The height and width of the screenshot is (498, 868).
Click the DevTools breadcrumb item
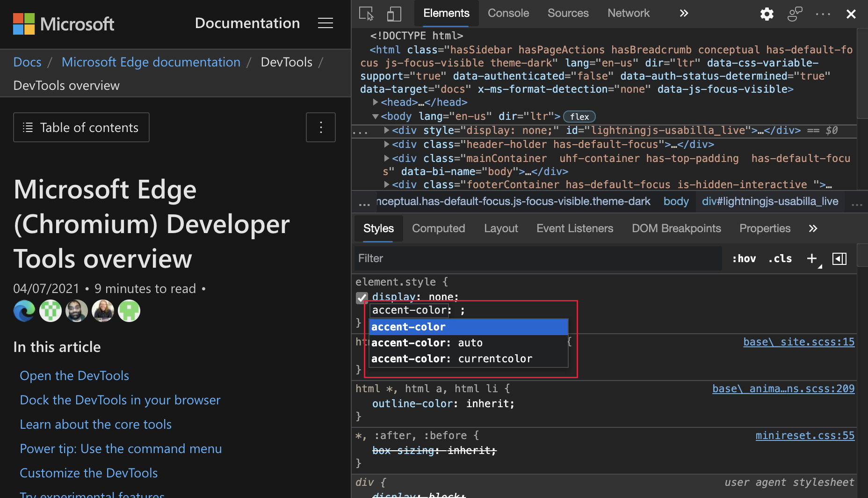286,62
